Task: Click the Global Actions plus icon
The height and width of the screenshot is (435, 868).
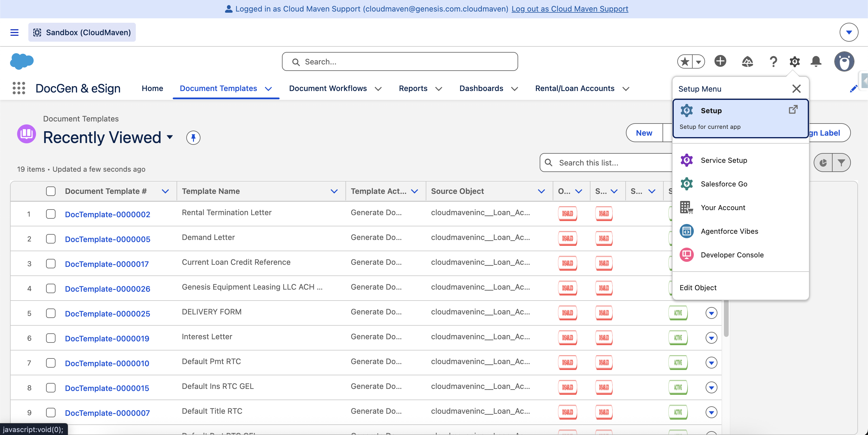Action: pyautogui.click(x=720, y=61)
